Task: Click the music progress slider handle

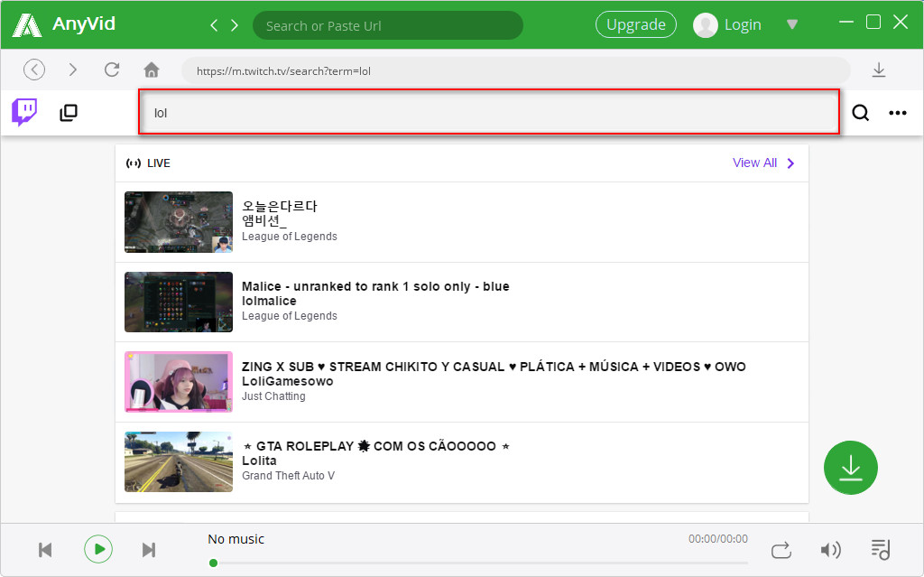Action: pos(213,563)
